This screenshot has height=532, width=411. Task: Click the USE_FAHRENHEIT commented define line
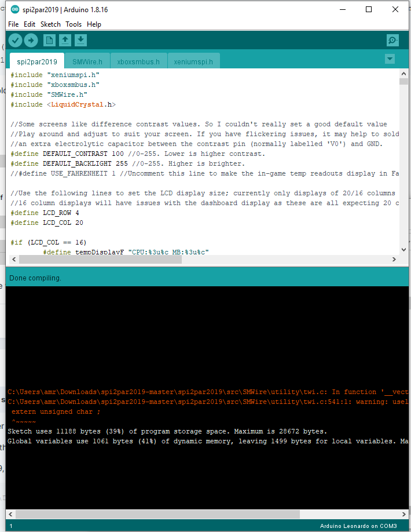pos(205,173)
